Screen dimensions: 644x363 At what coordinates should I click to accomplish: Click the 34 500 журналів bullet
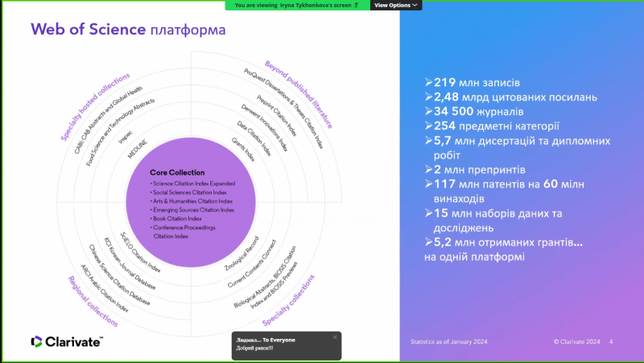474,111
